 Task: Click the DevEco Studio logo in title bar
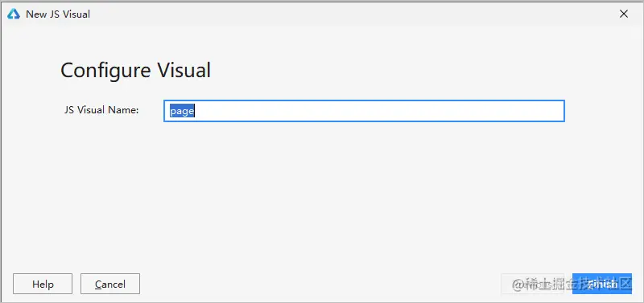[14, 14]
